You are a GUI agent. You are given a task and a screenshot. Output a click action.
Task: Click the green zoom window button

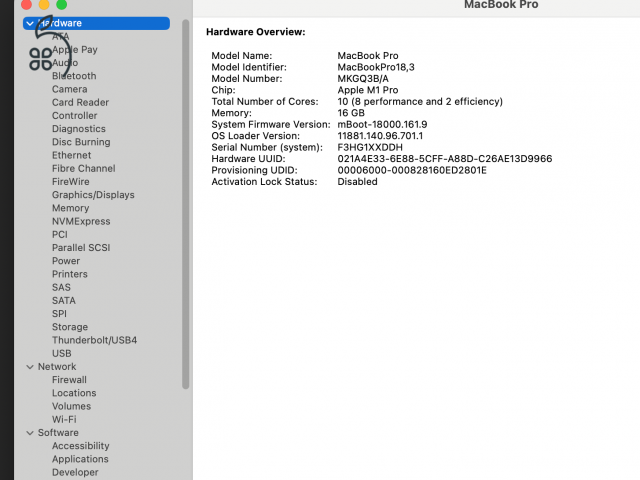tap(62, 4)
